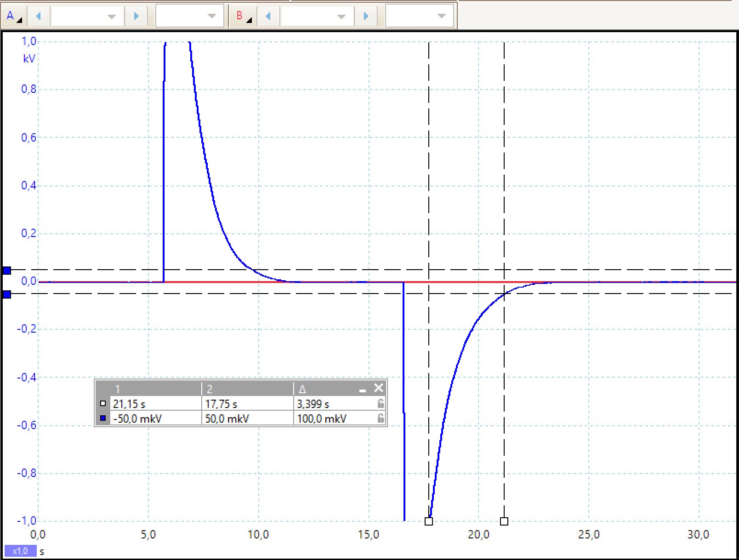
Task: Toggle the lock on the time ruler row
Action: (x=381, y=403)
